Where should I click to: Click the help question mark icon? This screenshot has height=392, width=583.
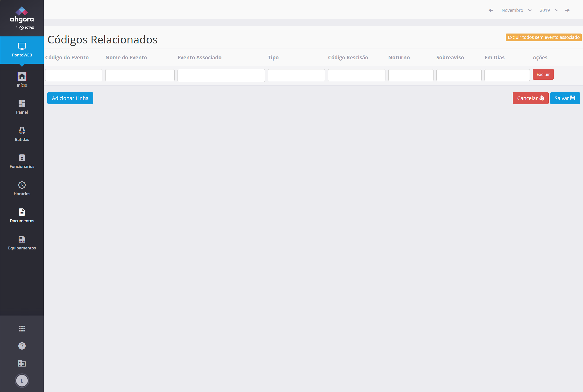pyautogui.click(x=22, y=346)
